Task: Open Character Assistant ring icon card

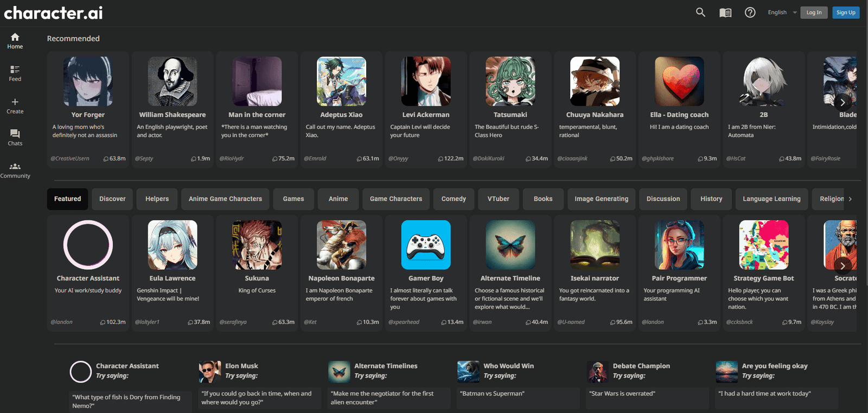Action: [88, 272]
